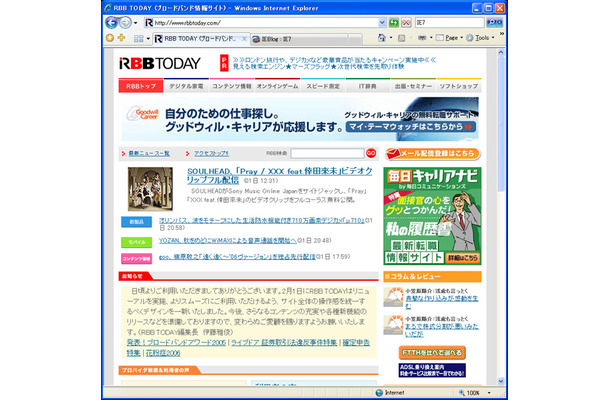This screenshot has height=400, width=610.
Task: Open the Tools menu
Action: tap(480, 38)
